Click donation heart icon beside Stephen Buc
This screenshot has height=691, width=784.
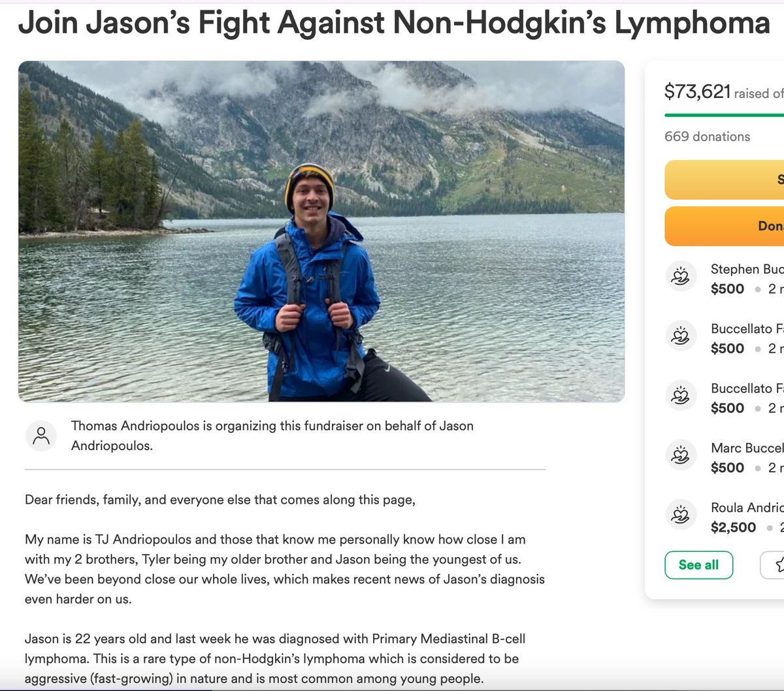click(680, 276)
